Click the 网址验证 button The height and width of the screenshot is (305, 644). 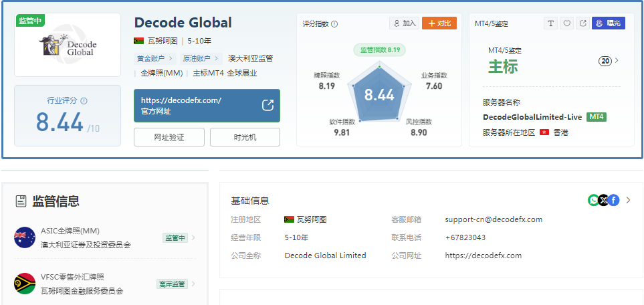[x=169, y=137]
